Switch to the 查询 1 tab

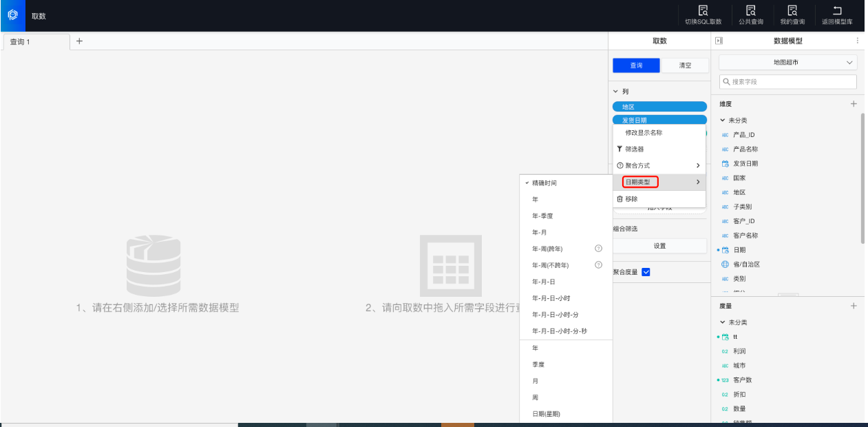tap(36, 41)
